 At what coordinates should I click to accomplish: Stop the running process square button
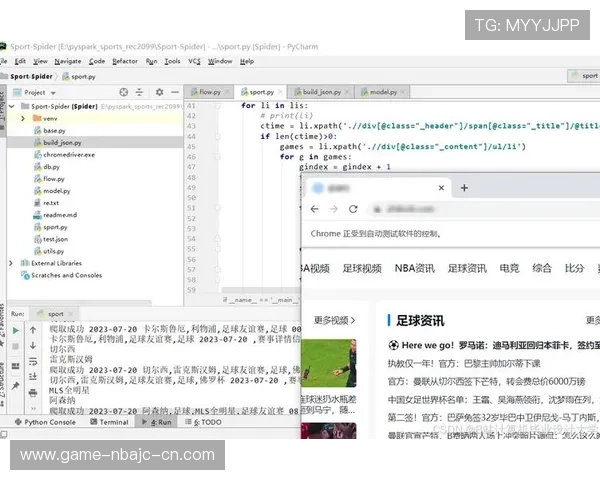click(15, 346)
